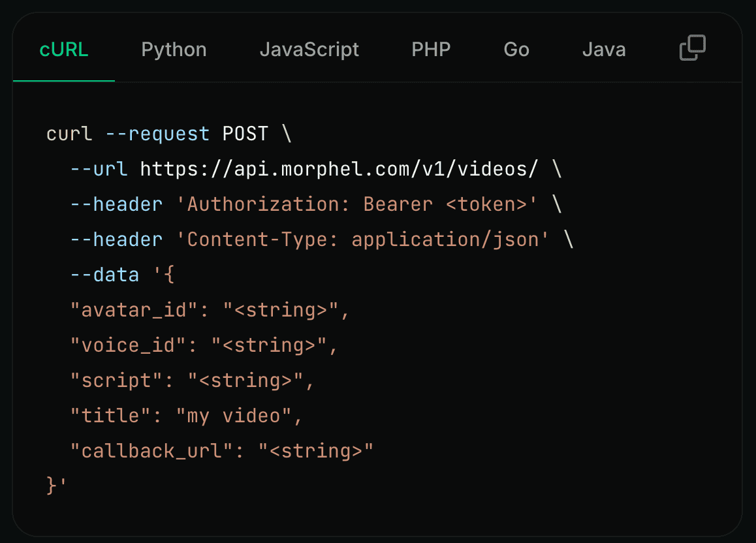Switch to the JavaScript tab
This screenshot has height=543, width=756.
click(309, 50)
